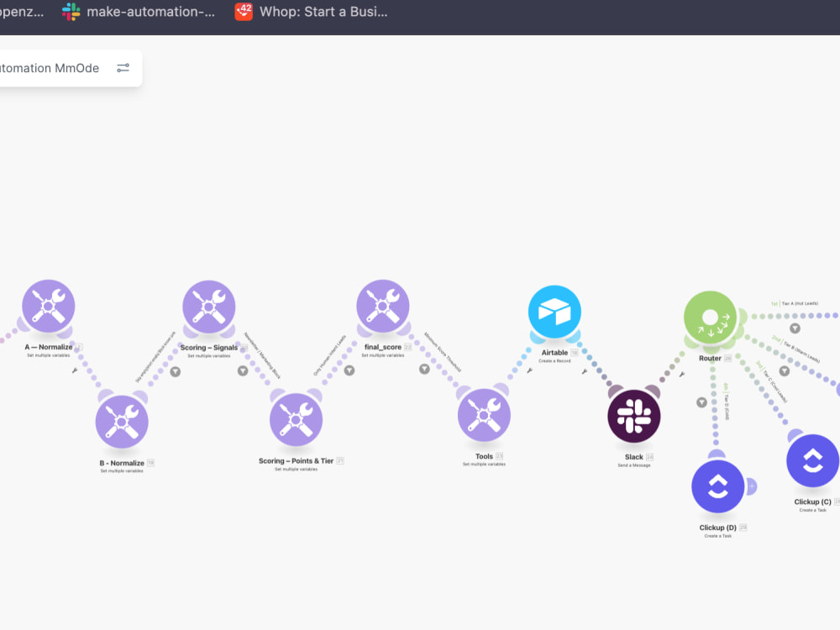Click Send a Message under Slack
This screenshot has width=840, height=630.
pos(633,465)
